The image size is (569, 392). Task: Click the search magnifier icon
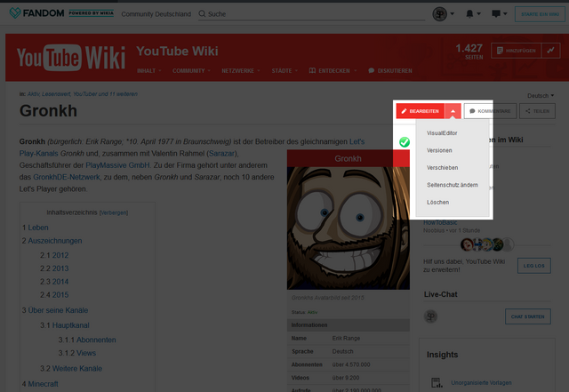click(202, 14)
